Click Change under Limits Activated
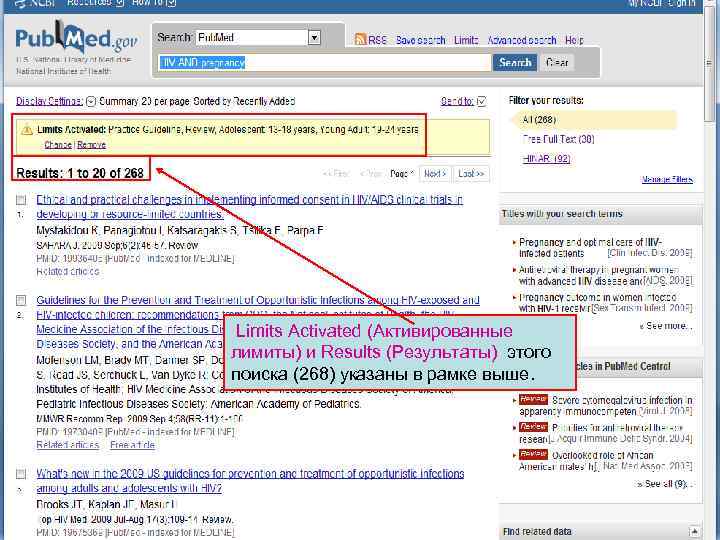This screenshot has height=540, width=720. point(58,145)
